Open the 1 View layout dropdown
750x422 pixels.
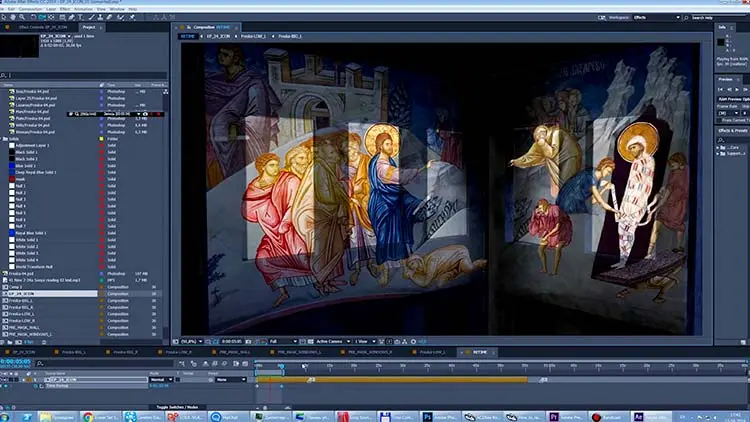click(365, 342)
